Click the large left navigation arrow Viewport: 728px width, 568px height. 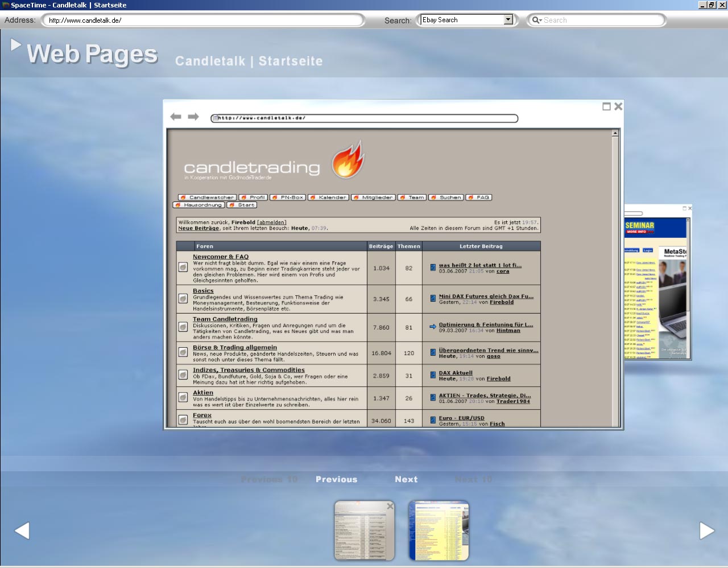(x=22, y=530)
